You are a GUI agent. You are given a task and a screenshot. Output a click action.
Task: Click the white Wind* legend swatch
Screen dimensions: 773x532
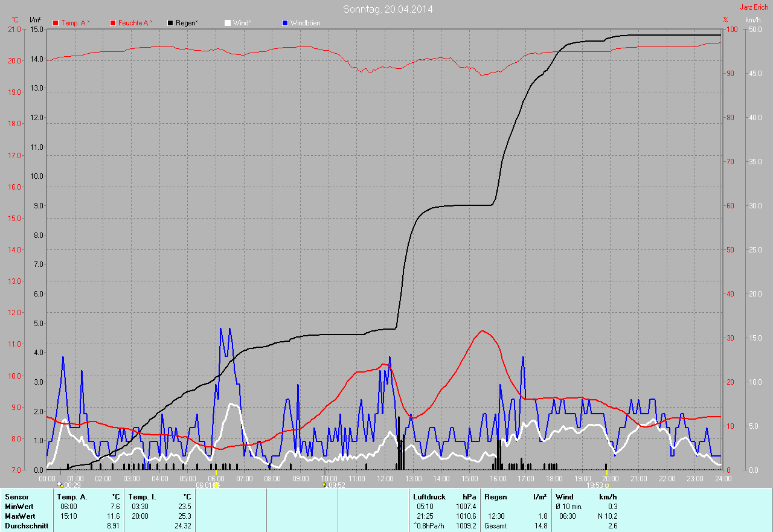[x=228, y=23]
